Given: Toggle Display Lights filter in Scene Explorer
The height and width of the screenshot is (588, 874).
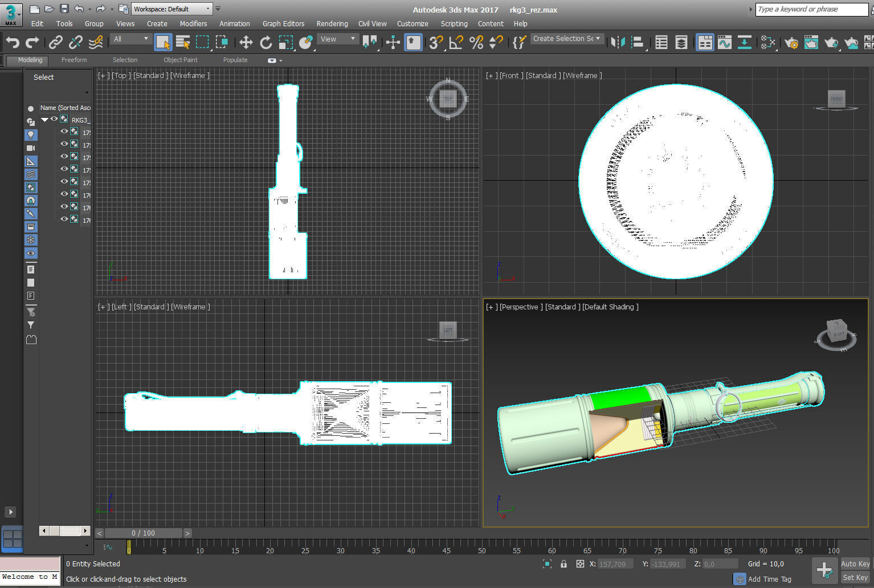Looking at the screenshot, I should pos(31,135).
